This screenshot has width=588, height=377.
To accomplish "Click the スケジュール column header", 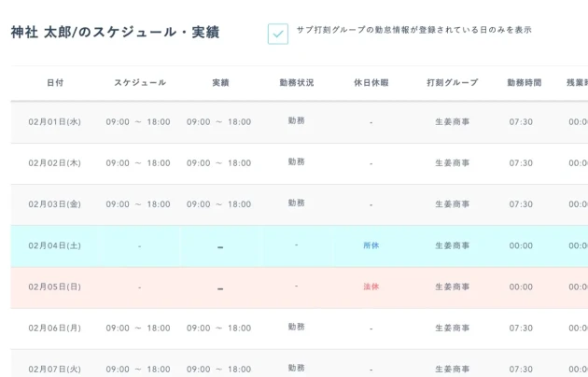I will tap(140, 83).
